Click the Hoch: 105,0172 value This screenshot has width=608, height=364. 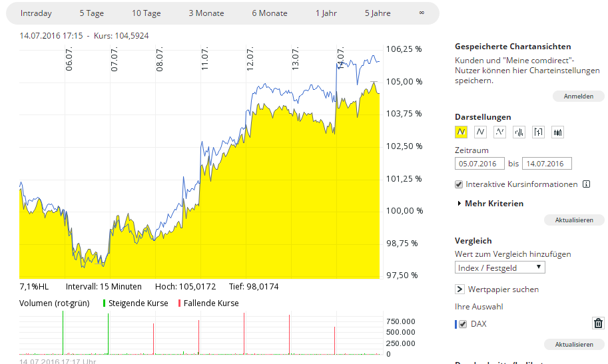[185, 286]
